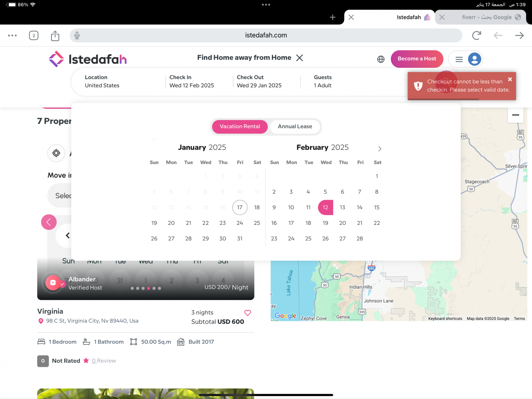Select February 14 in the calendar

click(359, 207)
